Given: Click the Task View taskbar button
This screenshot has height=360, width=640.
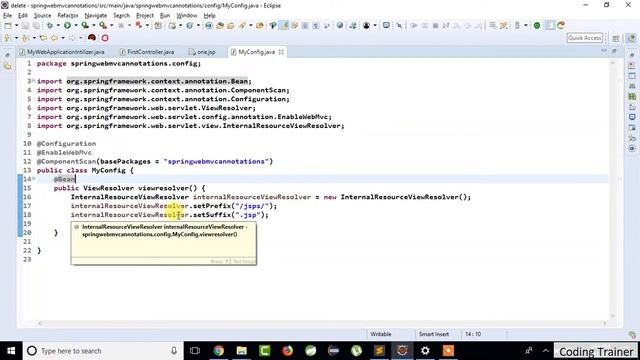Looking at the screenshot, I should click(195, 351).
